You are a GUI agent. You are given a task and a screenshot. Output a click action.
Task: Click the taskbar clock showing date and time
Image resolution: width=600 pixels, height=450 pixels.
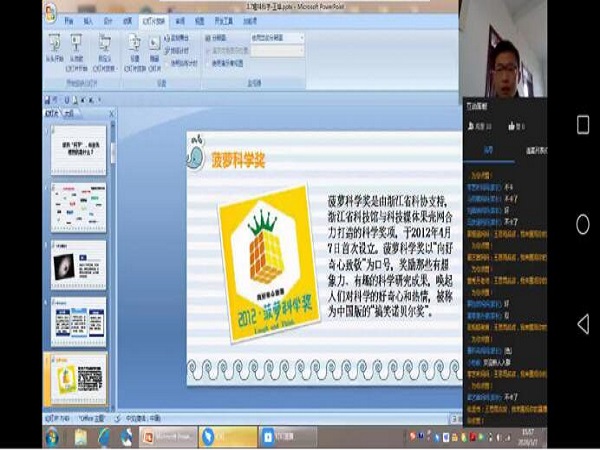point(528,437)
